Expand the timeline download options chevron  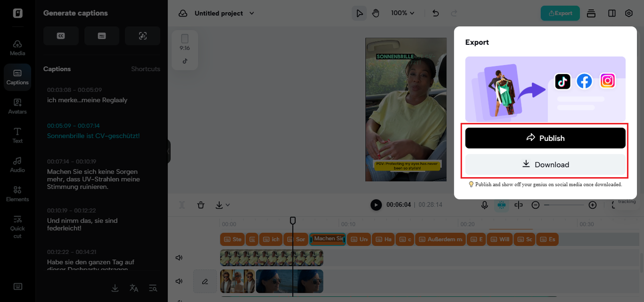pos(227,205)
